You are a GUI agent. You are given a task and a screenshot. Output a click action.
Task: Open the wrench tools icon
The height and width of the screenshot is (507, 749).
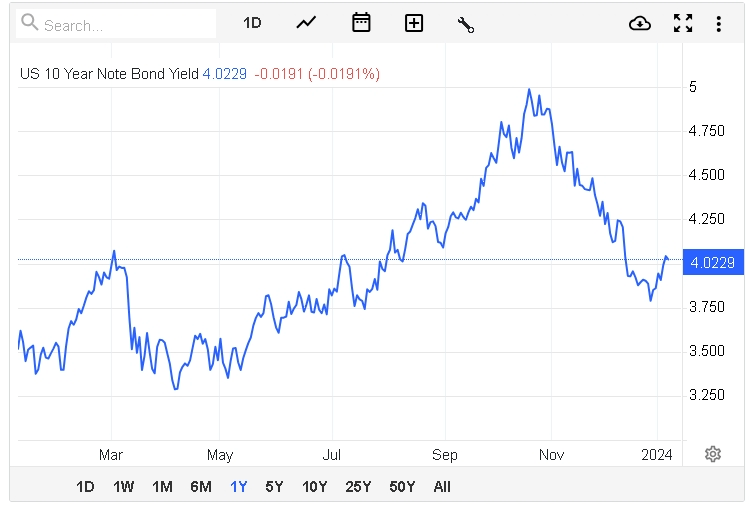click(465, 24)
